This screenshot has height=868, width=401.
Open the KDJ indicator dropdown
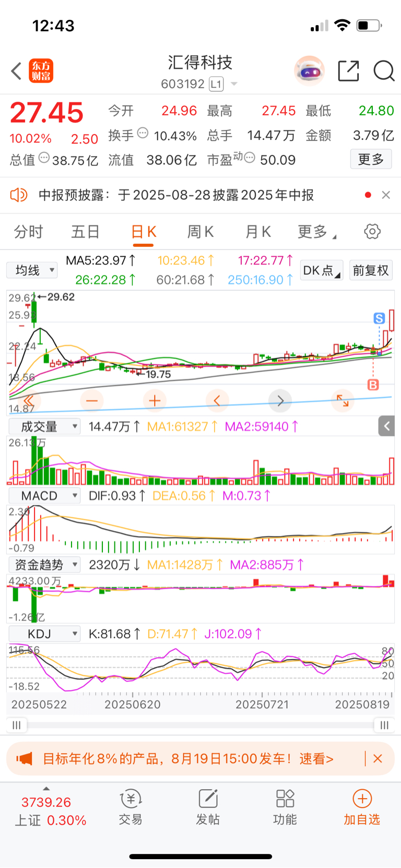click(x=44, y=634)
